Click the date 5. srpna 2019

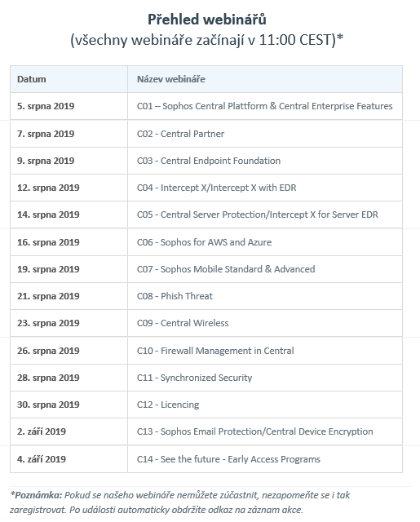pyautogui.click(x=46, y=106)
